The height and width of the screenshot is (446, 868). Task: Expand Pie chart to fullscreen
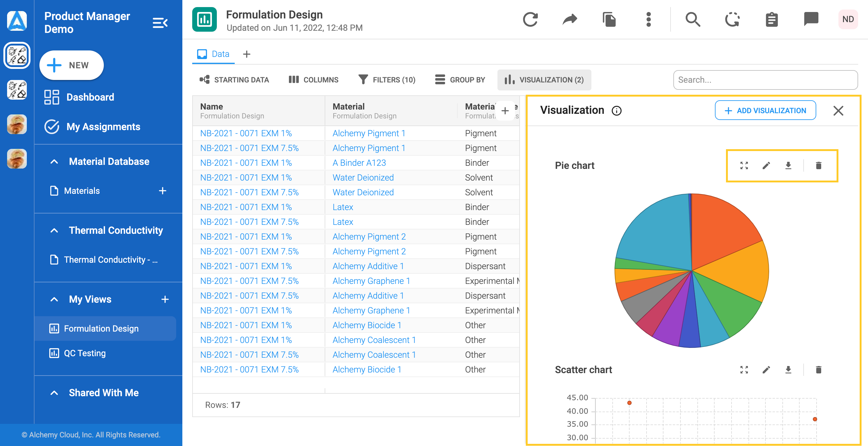point(744,165)
